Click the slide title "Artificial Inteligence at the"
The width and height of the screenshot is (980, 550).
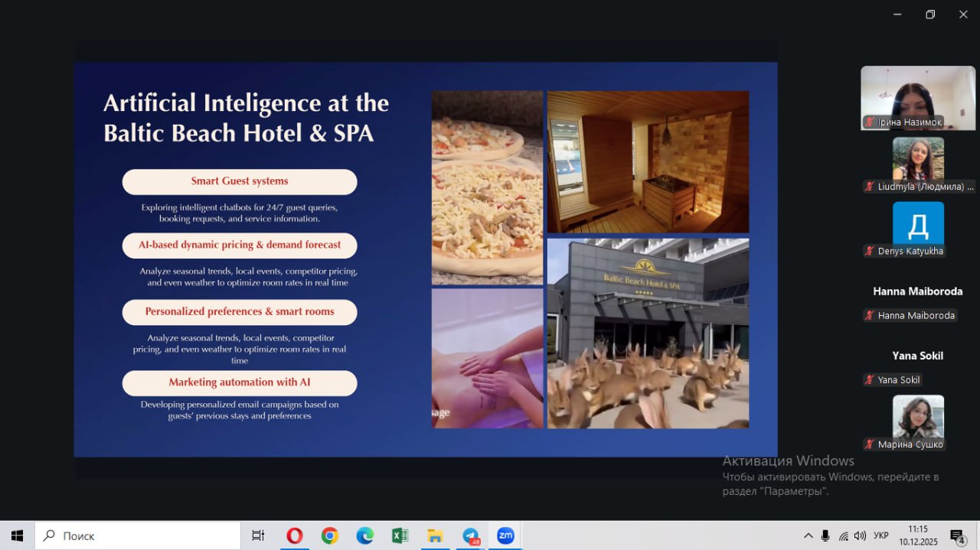[x=246, y=103]
